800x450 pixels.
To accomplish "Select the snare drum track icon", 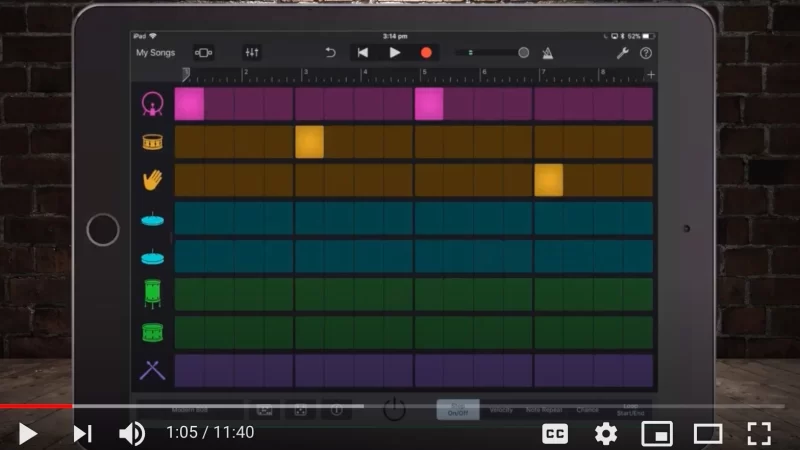I will (152, 142).
